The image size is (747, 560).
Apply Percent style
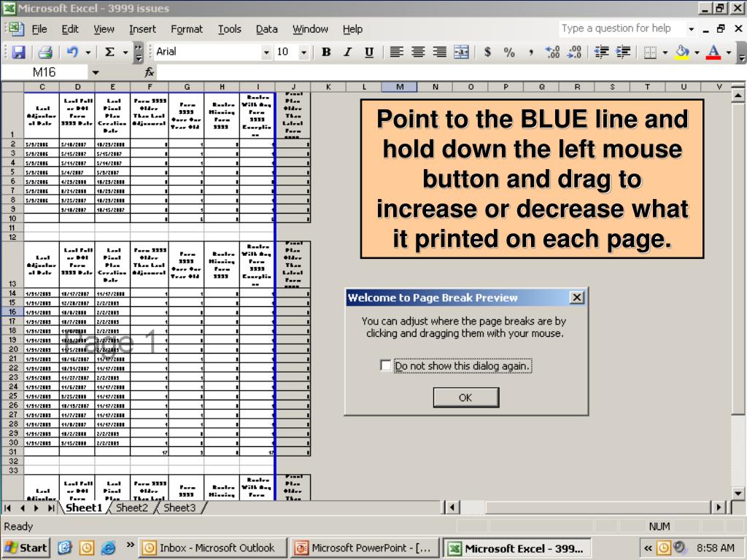tap(508, 52)
